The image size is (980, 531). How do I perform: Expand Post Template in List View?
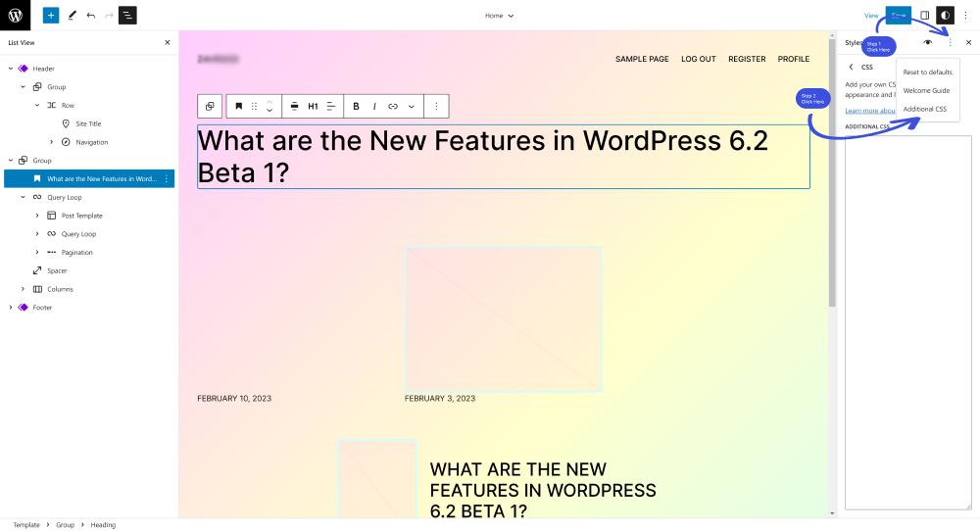click(x=37, y=216)
